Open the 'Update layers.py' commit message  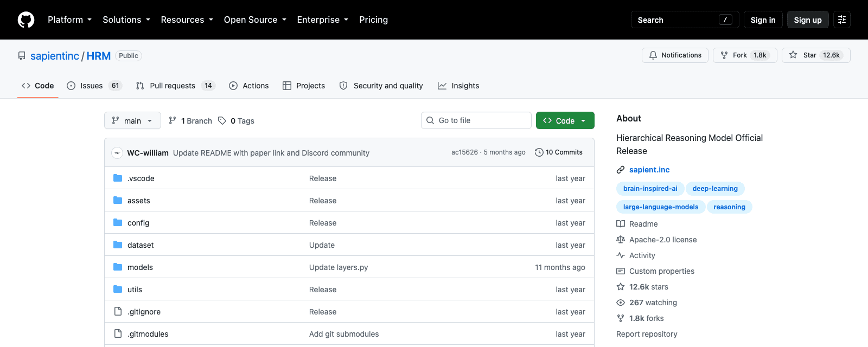(339, 267)
